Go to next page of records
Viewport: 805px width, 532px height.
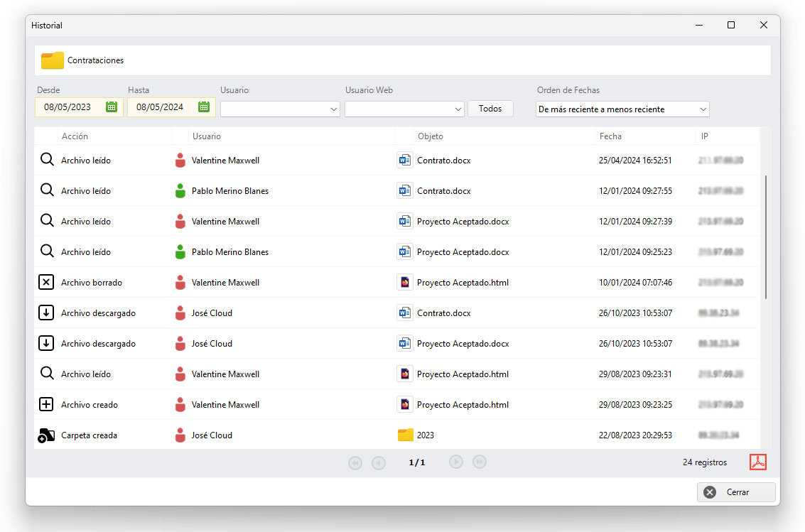(456, 462)
